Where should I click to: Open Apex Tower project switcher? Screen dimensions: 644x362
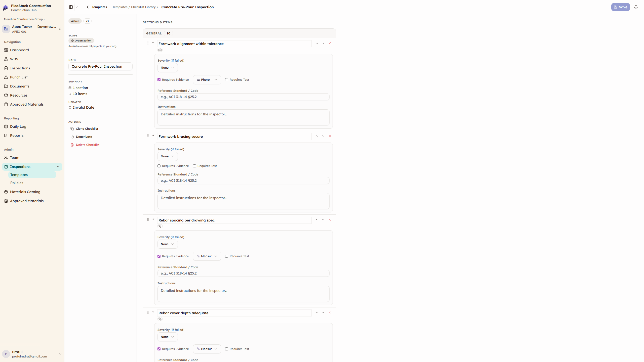[x=32, y=29]
